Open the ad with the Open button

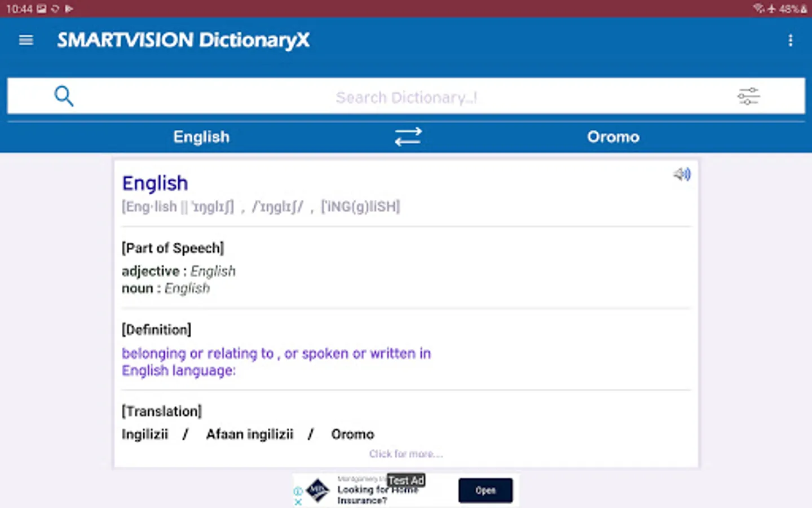[486, 491]
